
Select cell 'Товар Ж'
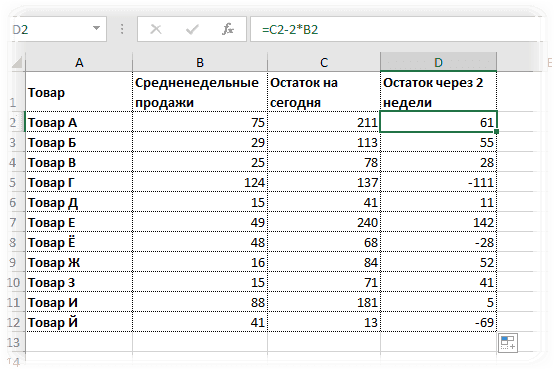click(x=79, y=262)
